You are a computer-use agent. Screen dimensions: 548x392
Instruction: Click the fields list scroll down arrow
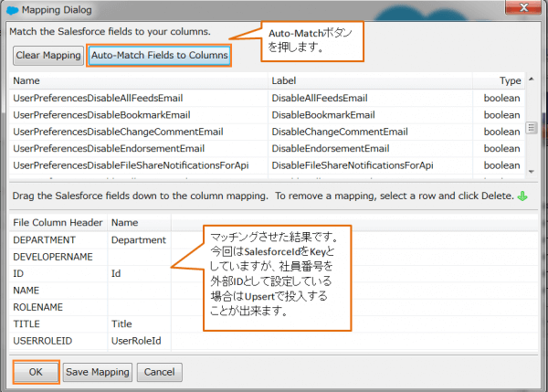[532, 172]
